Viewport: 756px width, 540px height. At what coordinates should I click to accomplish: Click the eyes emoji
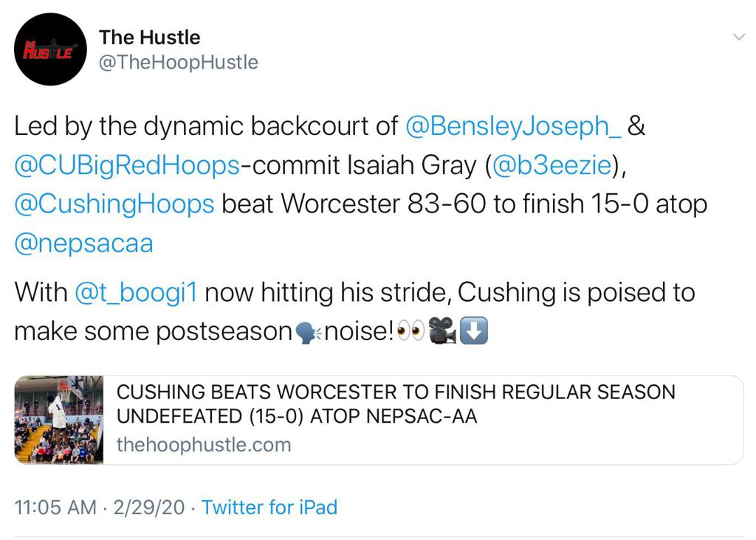410,333
